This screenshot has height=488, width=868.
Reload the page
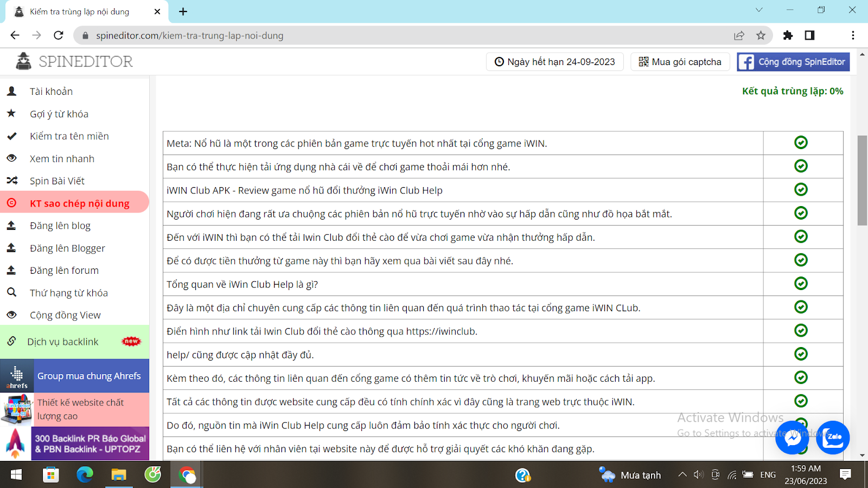[59, 35]
